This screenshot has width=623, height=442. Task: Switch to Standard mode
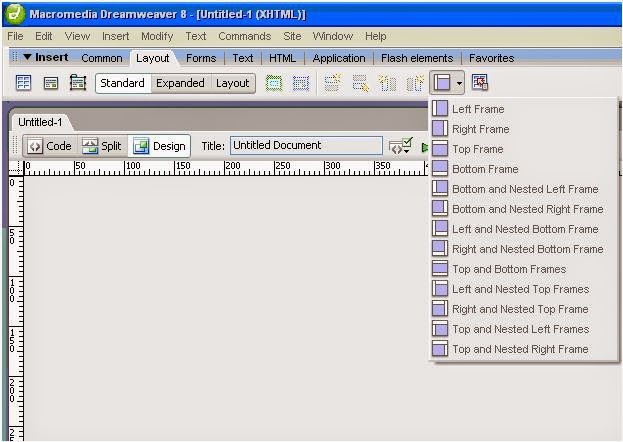click(x=122, y=83)
